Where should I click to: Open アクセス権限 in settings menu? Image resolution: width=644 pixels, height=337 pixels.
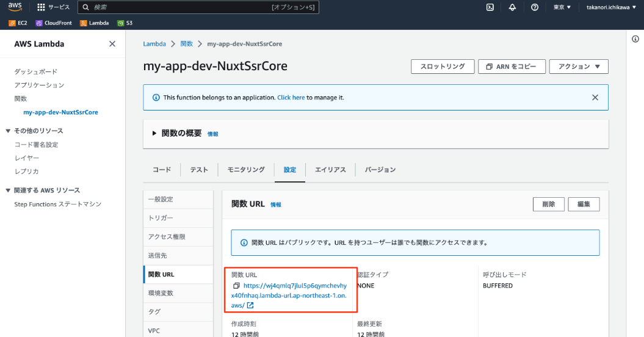coord(178,237)
